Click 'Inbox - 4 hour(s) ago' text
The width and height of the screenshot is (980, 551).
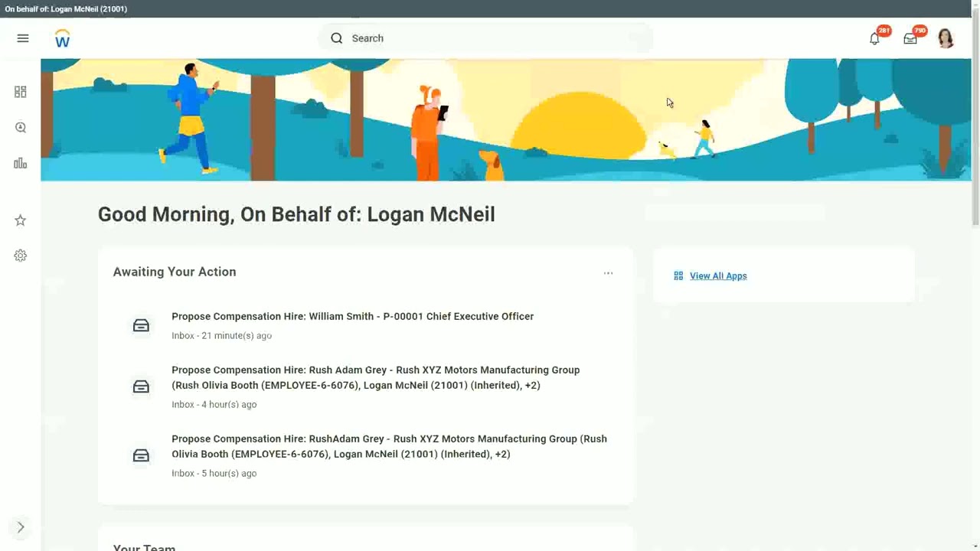point(214,405)
